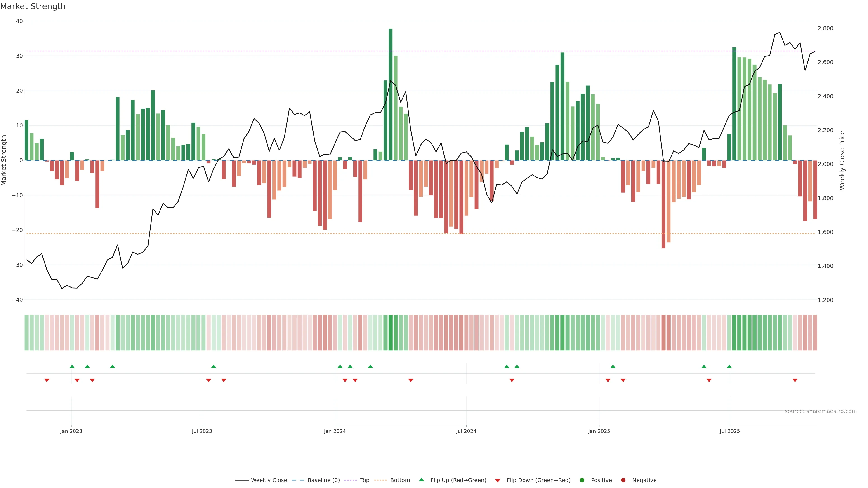Click the first red flip-down triangle marker before Jan 2023

point(47,380)
